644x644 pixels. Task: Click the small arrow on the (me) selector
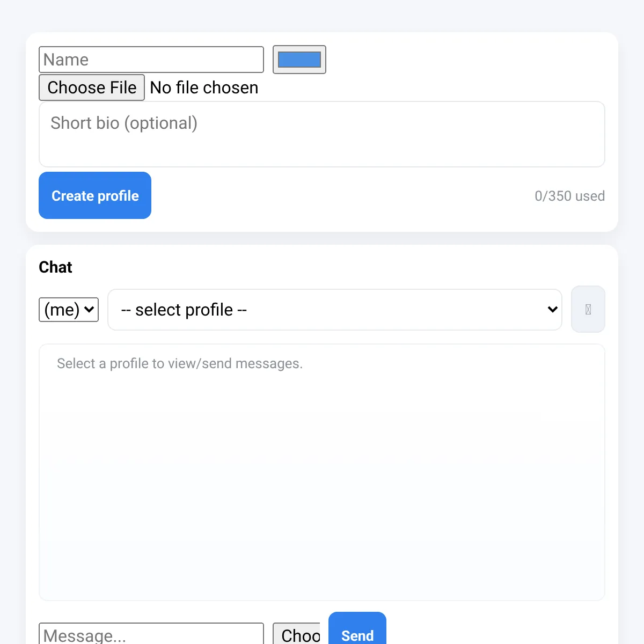(x=89, y=309)
